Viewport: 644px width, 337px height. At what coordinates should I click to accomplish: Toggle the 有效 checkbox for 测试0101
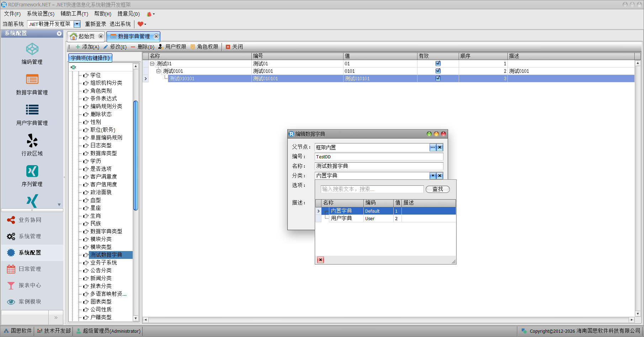tap(438, 71)
